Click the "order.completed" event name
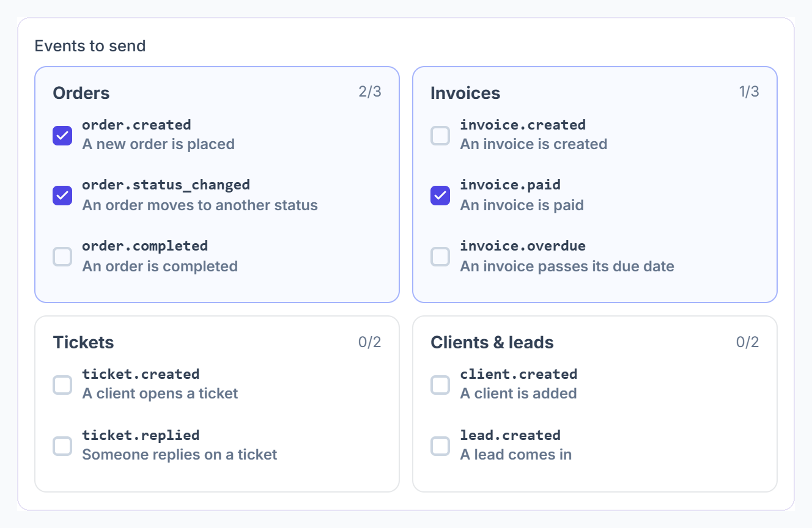Viewport: 812px width, 528px height. coord(145,246)
